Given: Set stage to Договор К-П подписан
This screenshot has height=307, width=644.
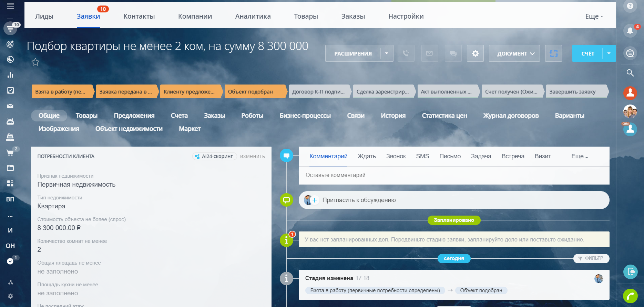Looking at the screenshot, I should 319,92.
